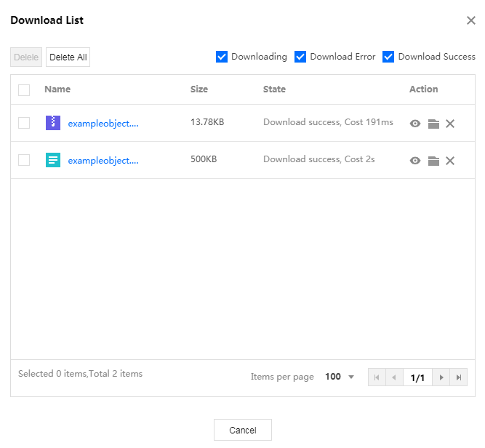Expand the Items per page 100 dropdown
485x448 pixels.
340,377
